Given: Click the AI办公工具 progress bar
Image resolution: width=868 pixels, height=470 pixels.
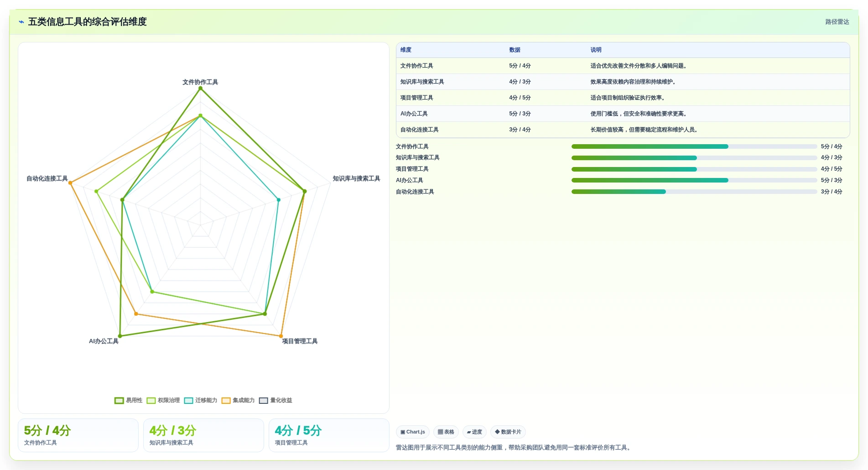Looking at the screenshot, I should pos(694,180).
